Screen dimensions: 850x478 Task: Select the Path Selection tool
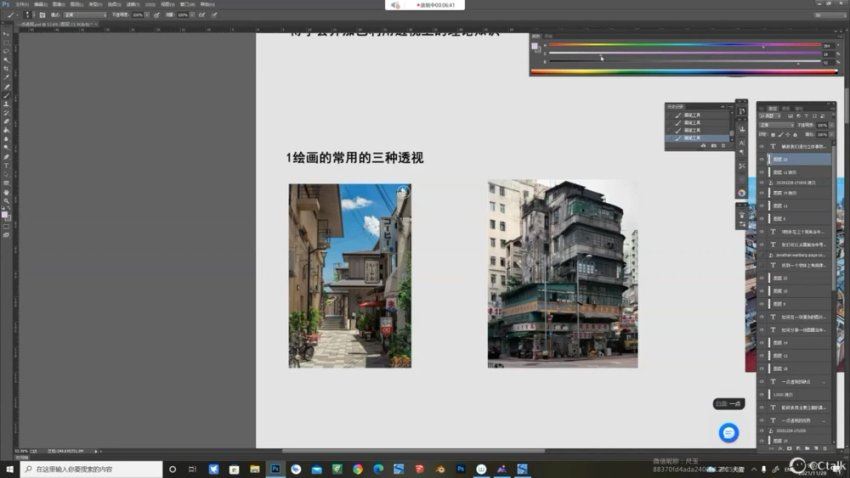[x=7, y=174]
